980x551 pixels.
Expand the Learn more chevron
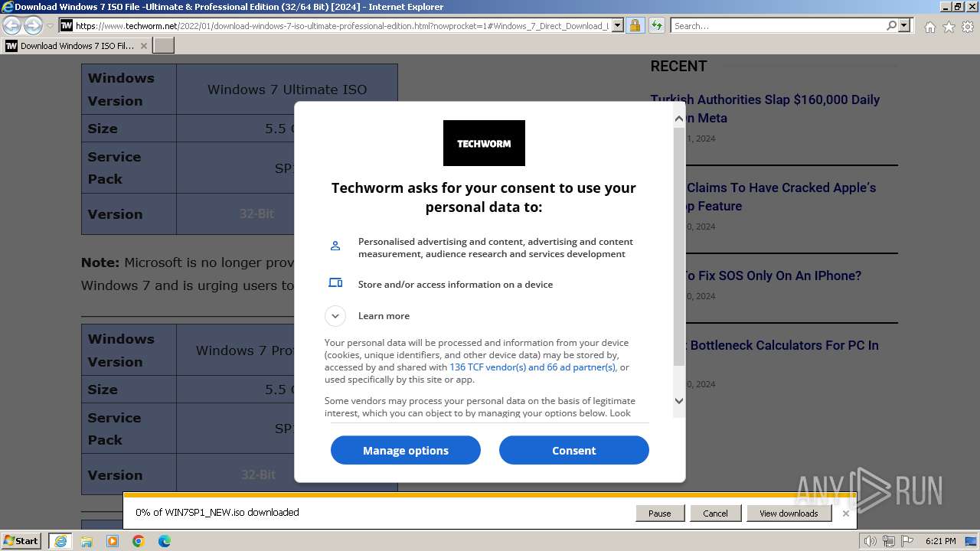point(335,315)
